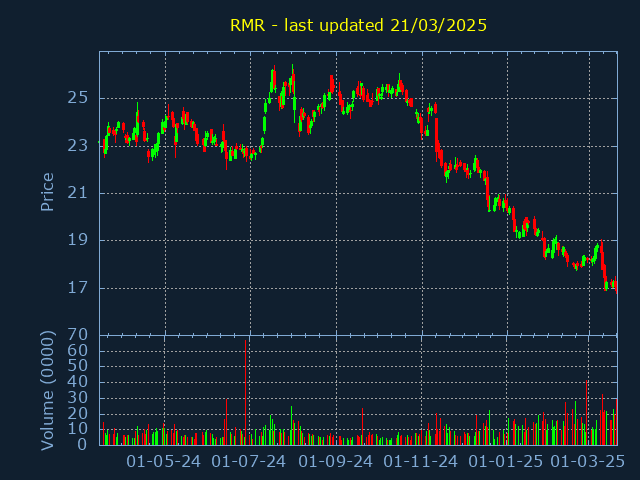This screenshot has height=480, width=640.
Task: Click the '01-03-25' date label
Action: [588, 462]
